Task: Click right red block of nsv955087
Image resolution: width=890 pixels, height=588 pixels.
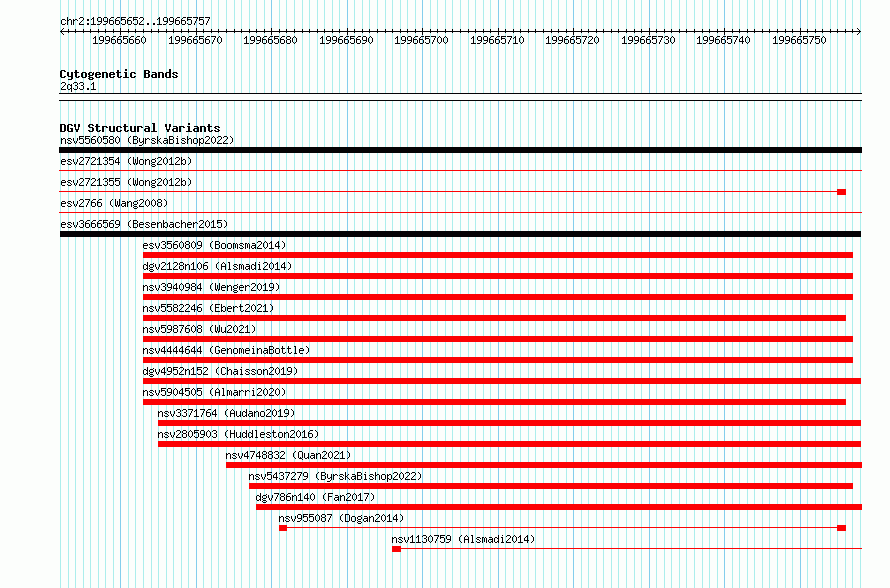Action: click(x=842, y=528)
